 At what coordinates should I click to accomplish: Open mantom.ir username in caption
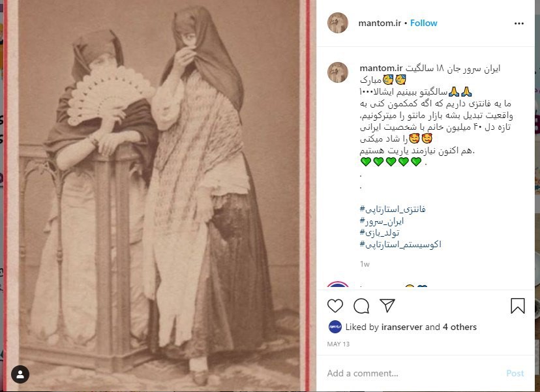(x=381, y=68)
